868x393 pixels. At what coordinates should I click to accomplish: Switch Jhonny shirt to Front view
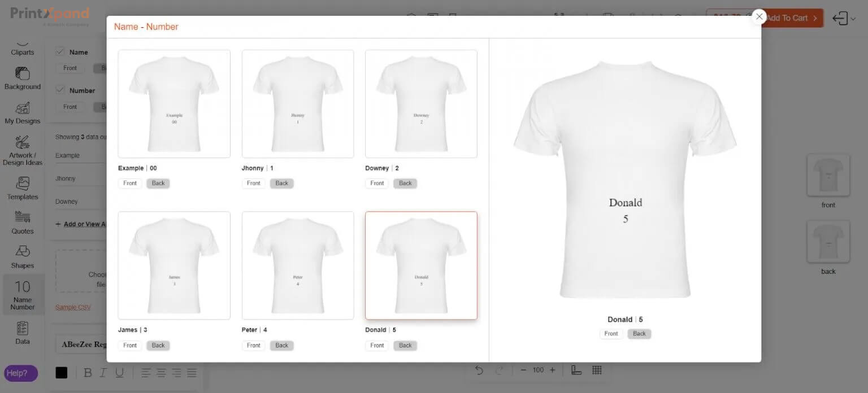tap(253, 184)
